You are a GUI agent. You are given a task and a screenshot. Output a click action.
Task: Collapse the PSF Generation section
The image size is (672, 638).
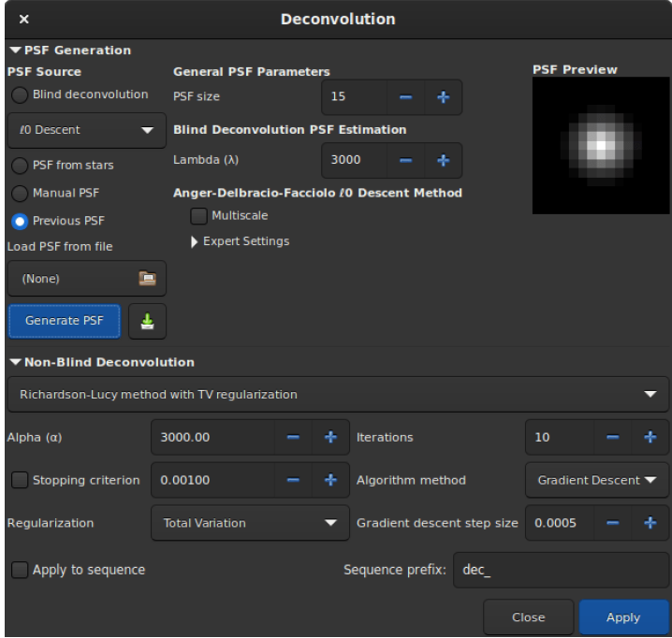click(14, 51)
